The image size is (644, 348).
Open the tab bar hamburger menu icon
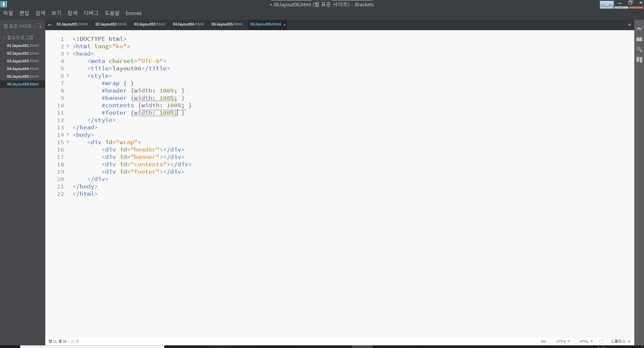[x=630, y=24]
